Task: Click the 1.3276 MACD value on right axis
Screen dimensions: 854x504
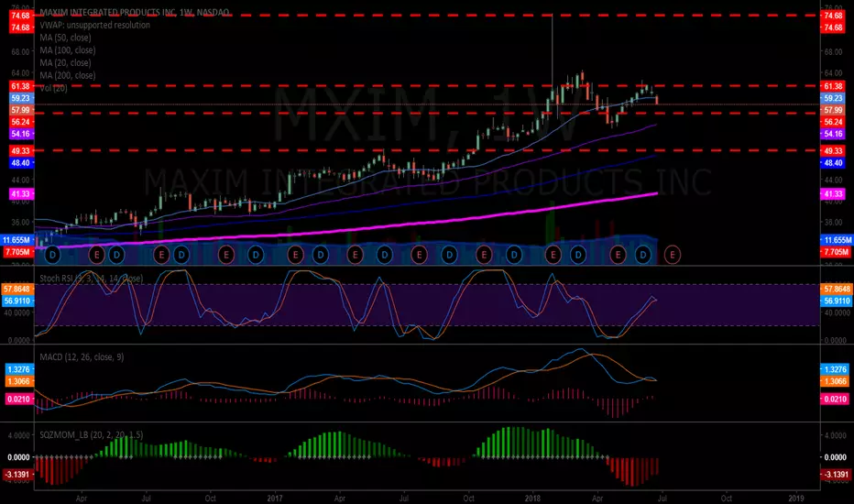Action: point(835,369)
